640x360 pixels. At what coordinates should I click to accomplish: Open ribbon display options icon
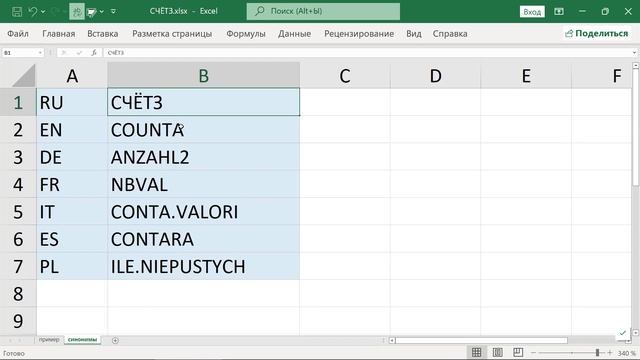[x=559, y=11]
